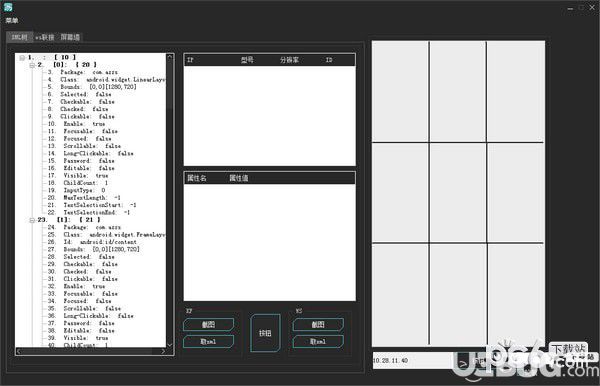Screen dimensions: 600x386
Task: Click the tree horizontal scroll right arrow
Action: tap(163, 351)
